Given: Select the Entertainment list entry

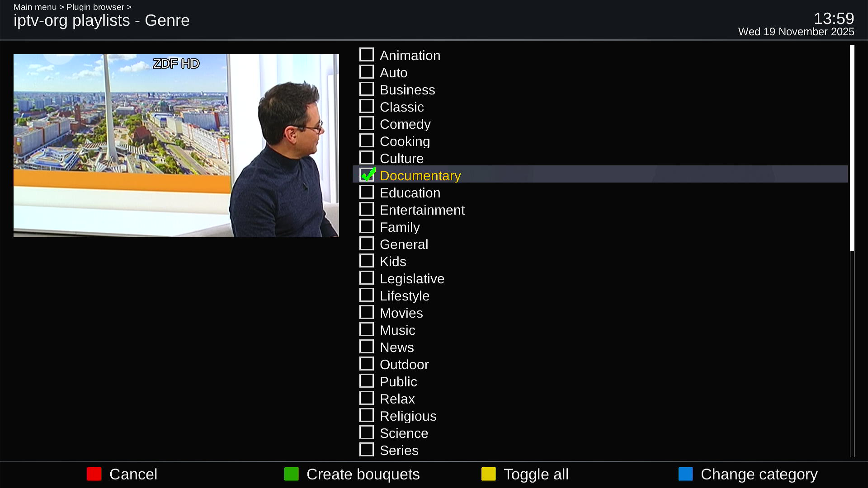Looking at the screenshot, I should pyautogui.click(x=600, y=210).
